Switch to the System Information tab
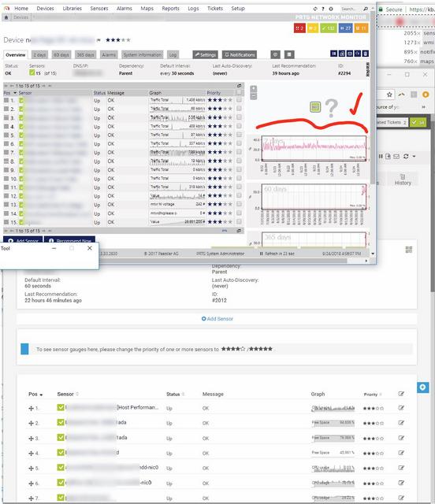 142,54
